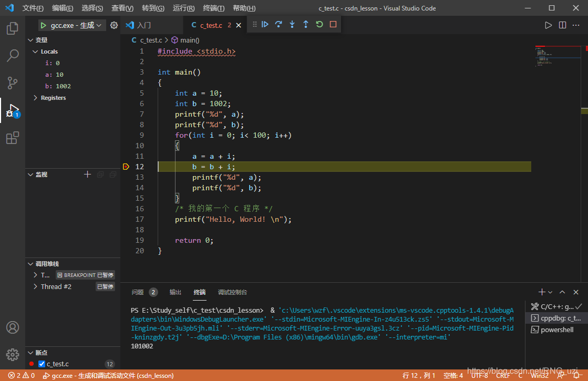Start debugging with green play arrow
588x381 pixels.
[44, 25]
